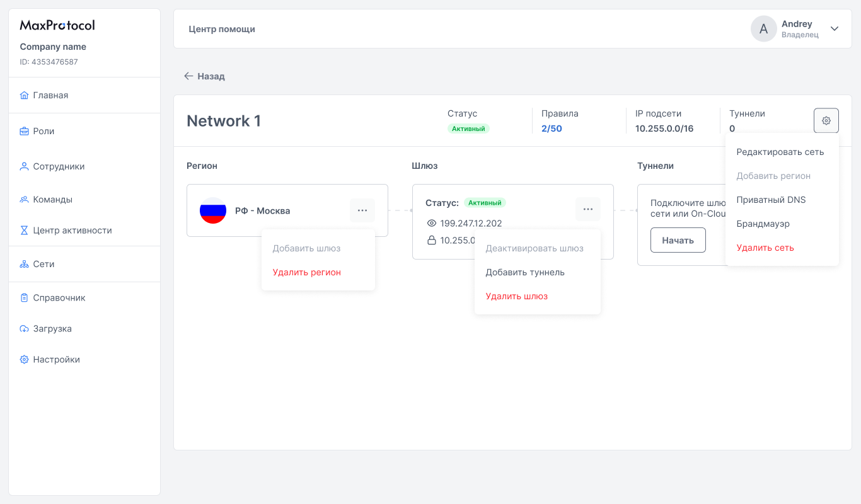Go back using Назад link
861x504 pixels.
(211, 76)
